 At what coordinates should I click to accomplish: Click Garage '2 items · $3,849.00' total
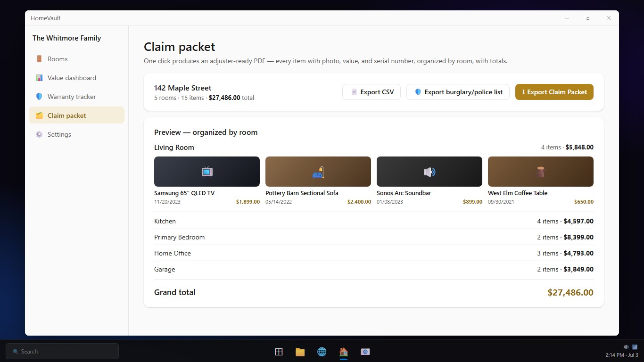point(565,269)
